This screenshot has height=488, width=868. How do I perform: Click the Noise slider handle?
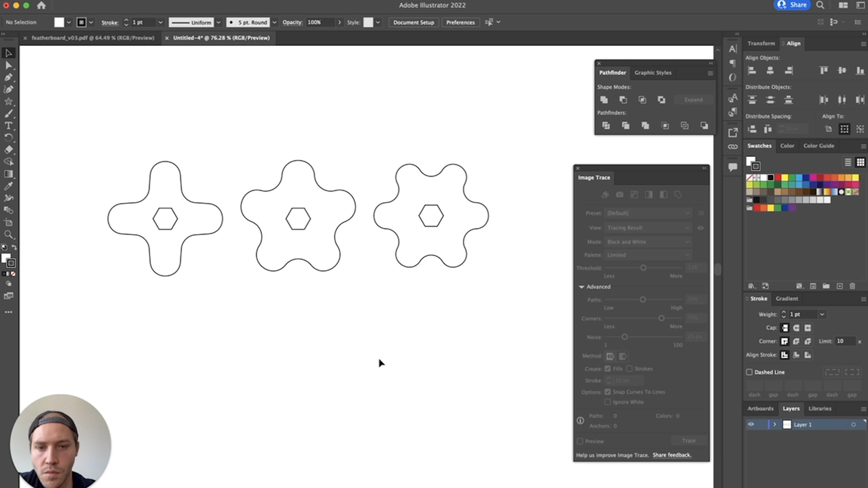[624, 337]
